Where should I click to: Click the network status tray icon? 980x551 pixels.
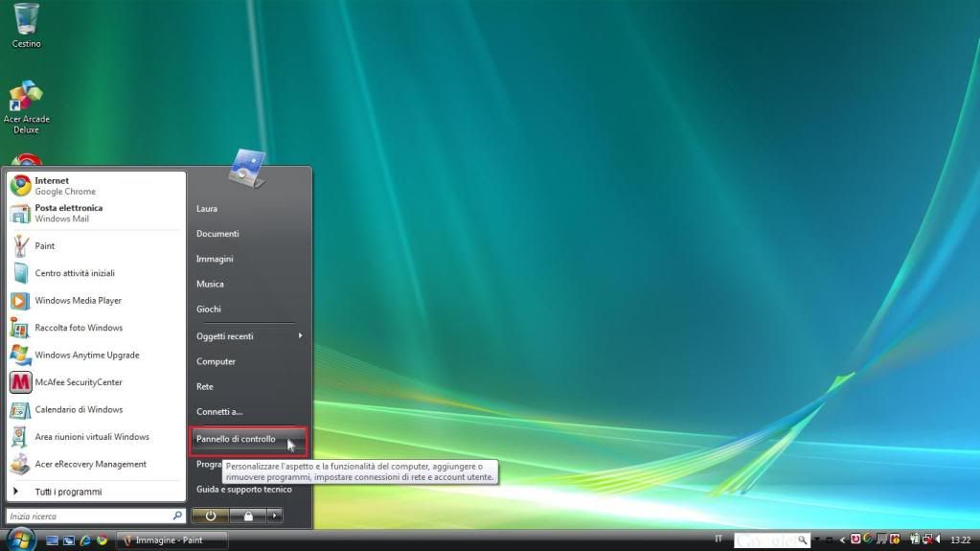[x=927, y=540]
